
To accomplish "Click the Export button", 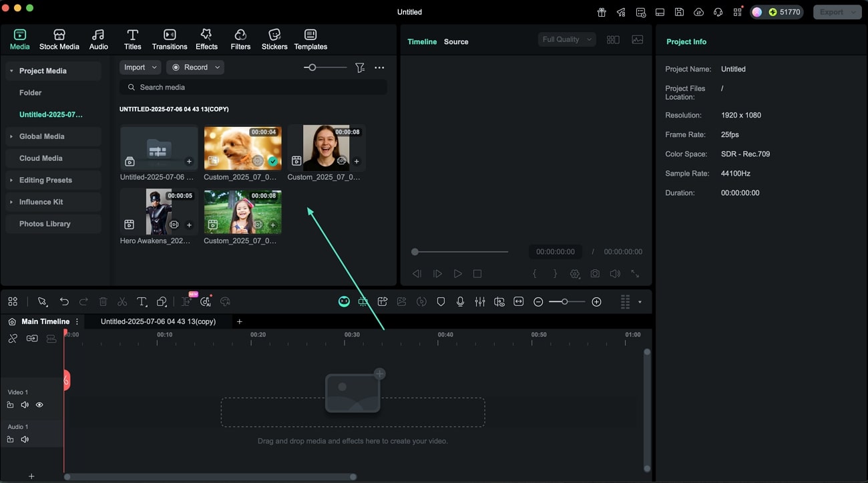I will click(x=837, y=12).
